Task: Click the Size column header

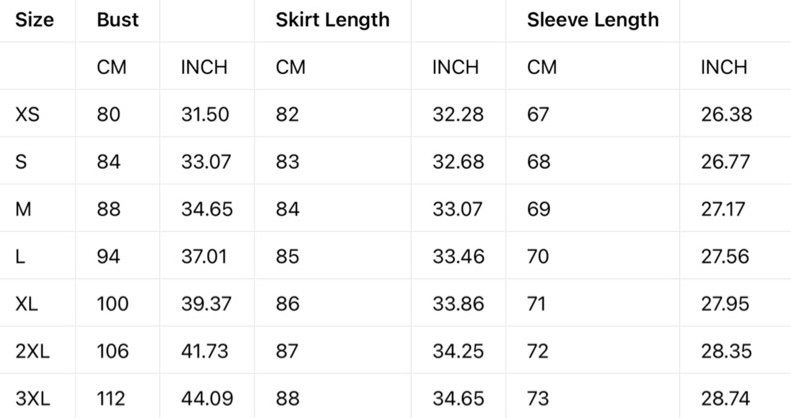Action: coord(34,20)
